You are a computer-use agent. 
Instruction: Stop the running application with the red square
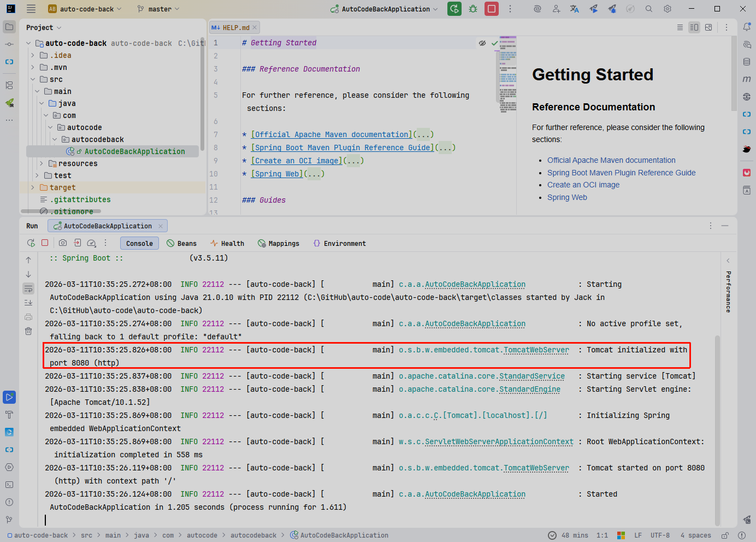[492, 9]
